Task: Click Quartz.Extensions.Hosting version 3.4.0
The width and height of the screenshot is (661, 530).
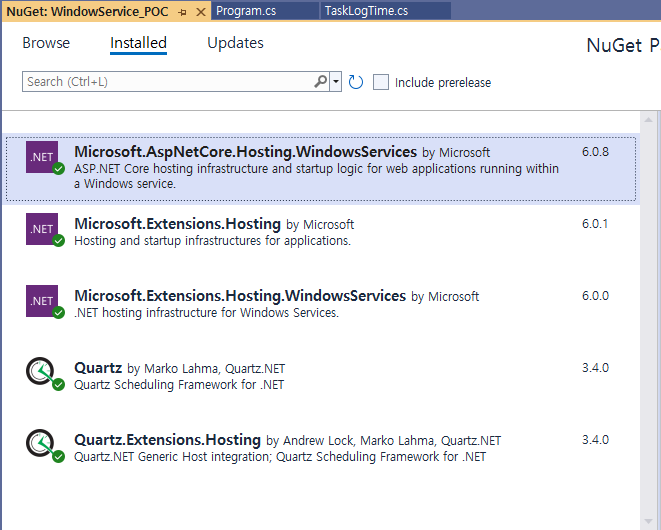Action: tap(595, 440)
